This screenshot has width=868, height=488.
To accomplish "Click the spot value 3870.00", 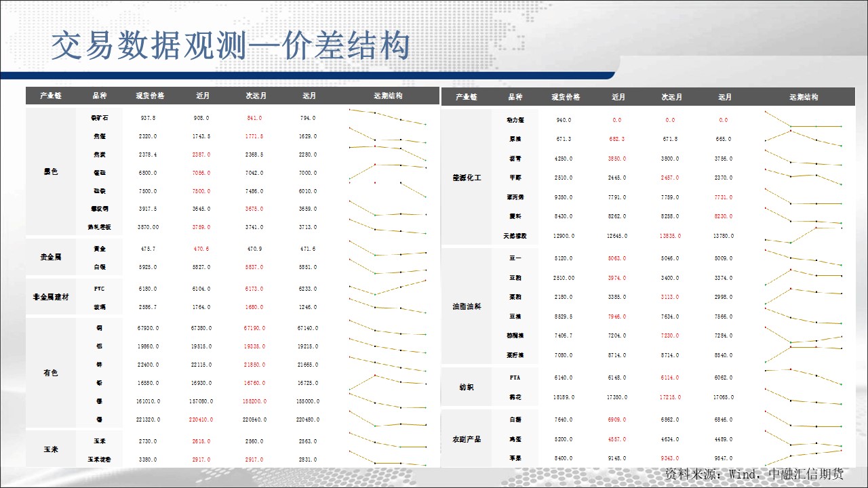I will 148,227.
